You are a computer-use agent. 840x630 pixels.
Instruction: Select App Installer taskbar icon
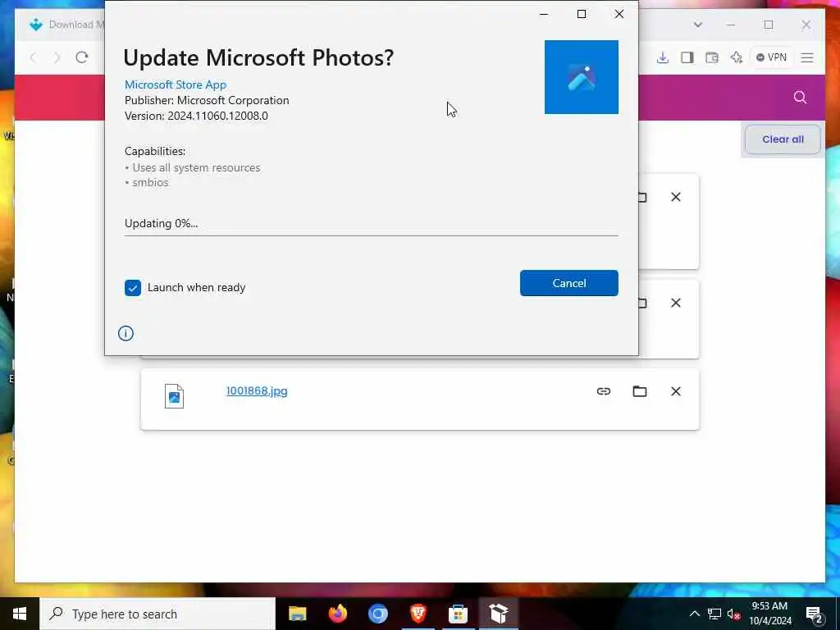(498, 614)
